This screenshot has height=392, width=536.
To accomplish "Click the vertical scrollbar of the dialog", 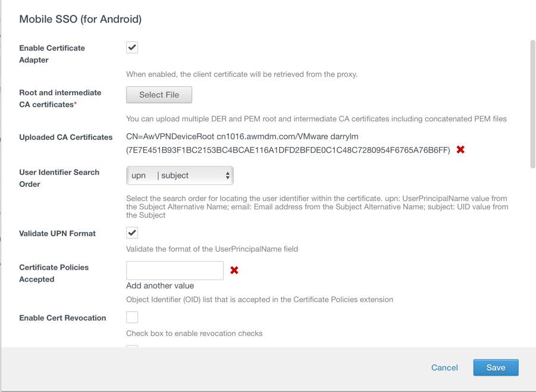I will click(532, 104).
